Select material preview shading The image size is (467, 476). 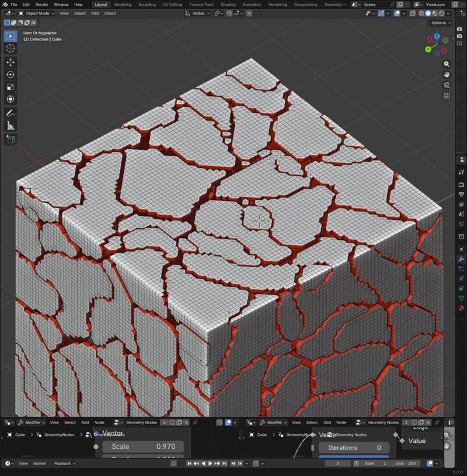pos(435,14)
